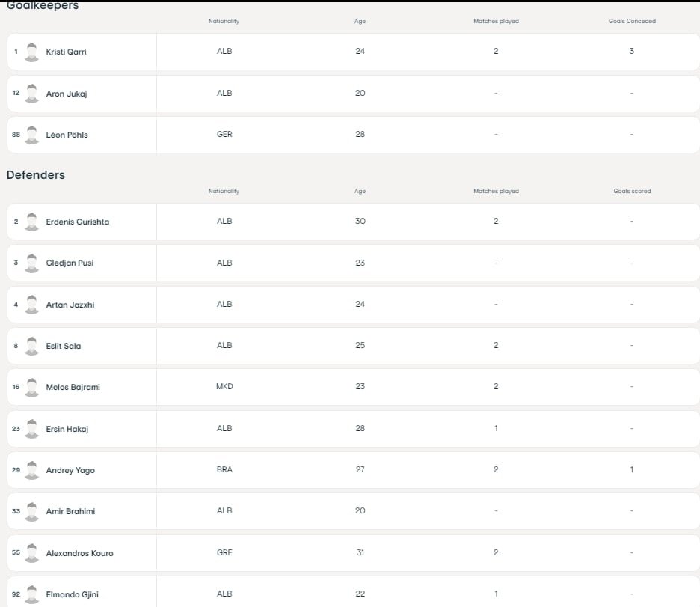700x607 pixels.
Task: Select Amir Brahimi player name
Action: (x=70, y=511)
